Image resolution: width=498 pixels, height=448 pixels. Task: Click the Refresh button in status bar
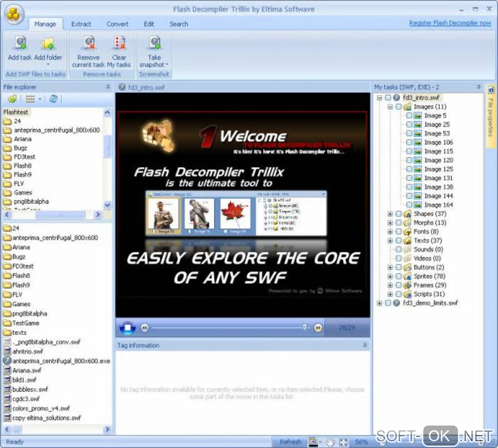coord(290,442)
